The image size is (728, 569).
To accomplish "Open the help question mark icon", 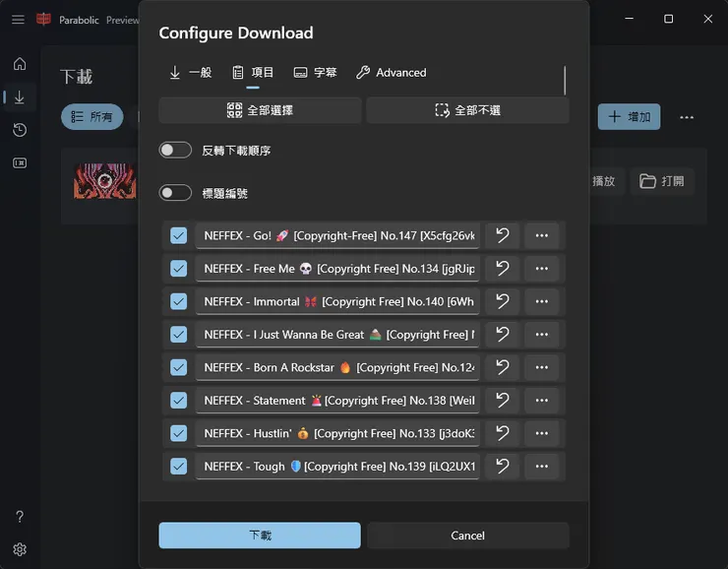I will coord(20,517).
